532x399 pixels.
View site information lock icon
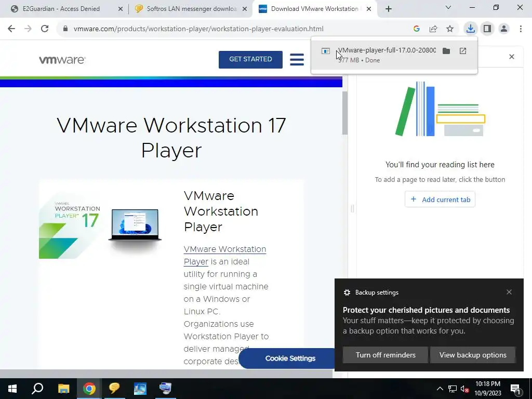pyautogui.click(x=65, y=29)
